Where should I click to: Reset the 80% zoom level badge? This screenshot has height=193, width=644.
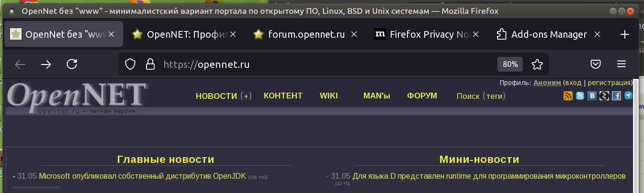coord(510,64)
